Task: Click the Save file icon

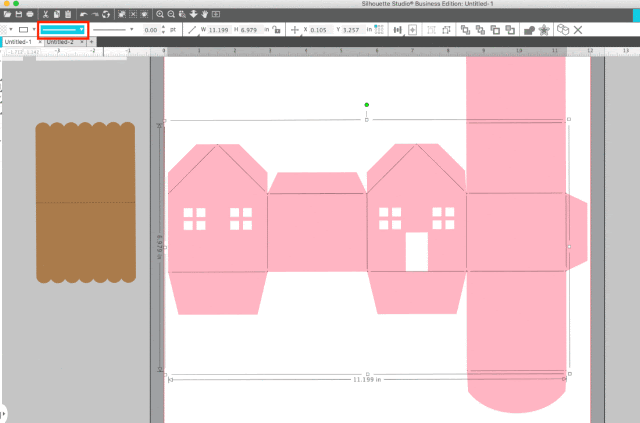Action: click(19, 14)
